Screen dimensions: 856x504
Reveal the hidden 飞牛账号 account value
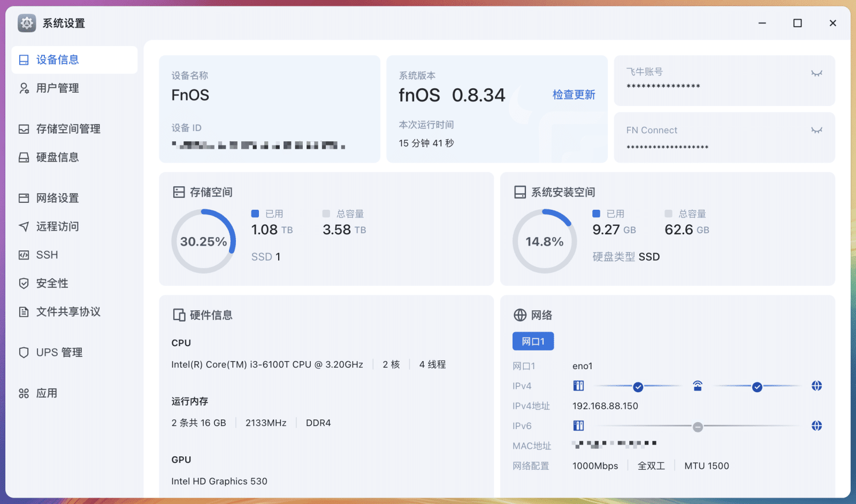tap(816, 73)
